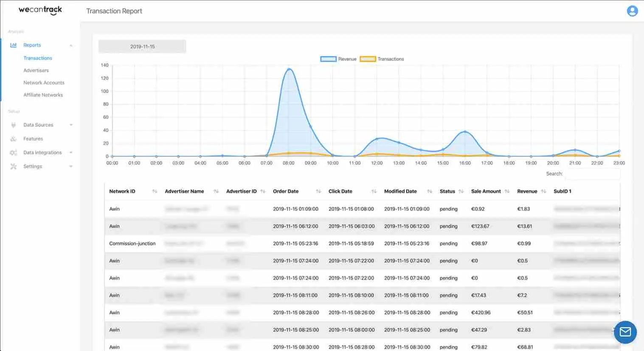
Task: Click the Affiliate Networks link
Action: pyautogui.click(x=43, y=95)
